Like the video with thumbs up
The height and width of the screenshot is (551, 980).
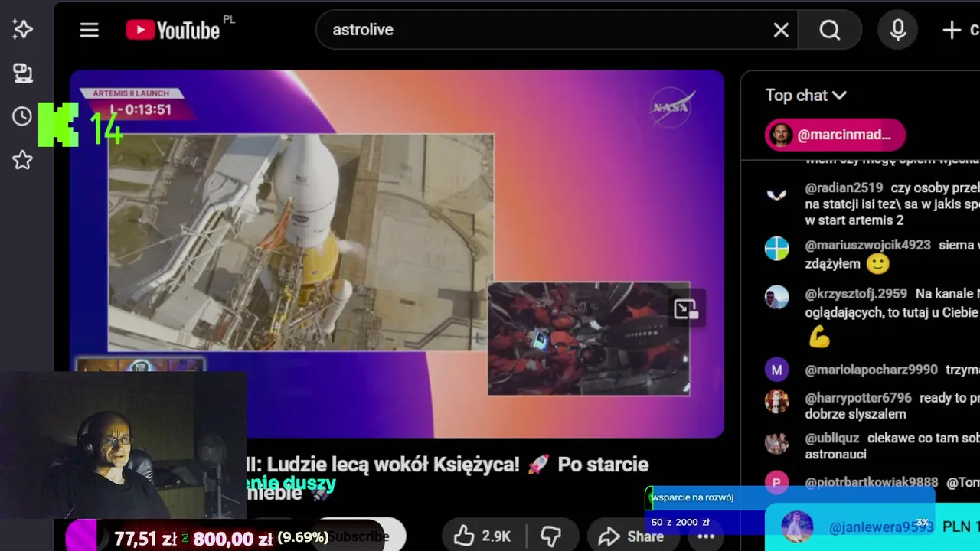pyautogui.click(x=482, y=536)
